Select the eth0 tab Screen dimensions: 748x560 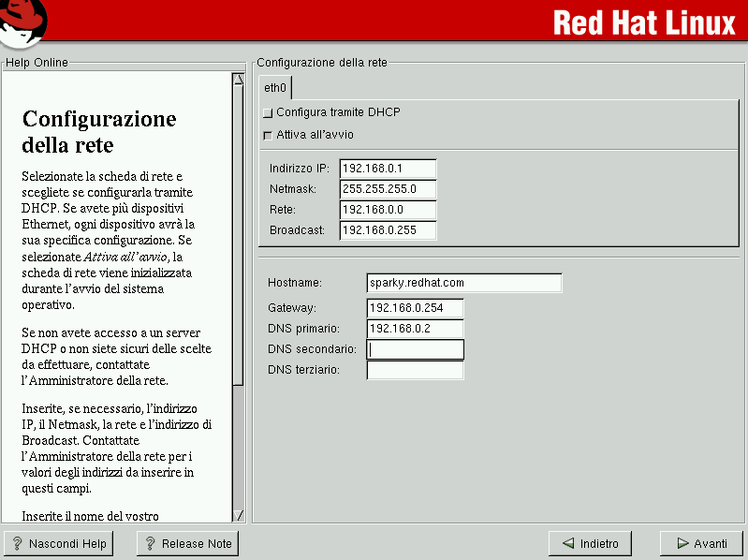(x=275, y=88)
